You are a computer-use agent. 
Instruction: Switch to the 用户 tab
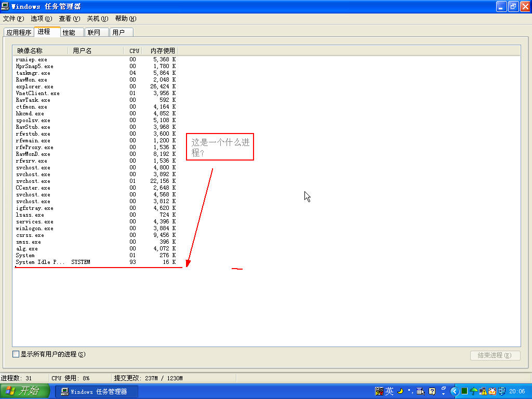122,32
